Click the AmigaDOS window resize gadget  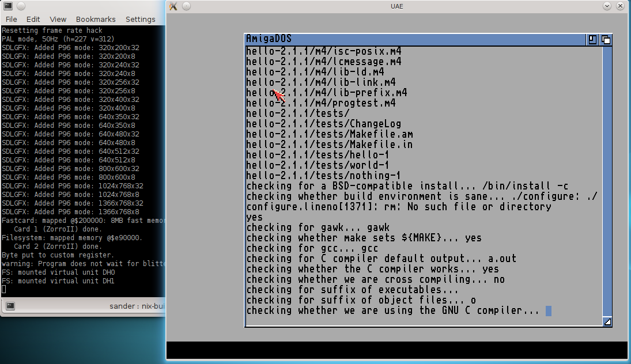(x=607, y=321)
